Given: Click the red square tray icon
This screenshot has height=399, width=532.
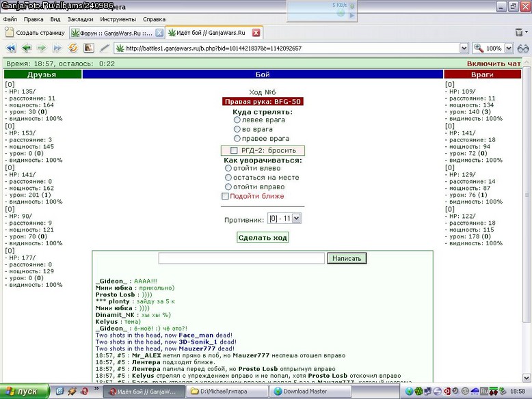Looking at the screenshot, I should point(447,391).
